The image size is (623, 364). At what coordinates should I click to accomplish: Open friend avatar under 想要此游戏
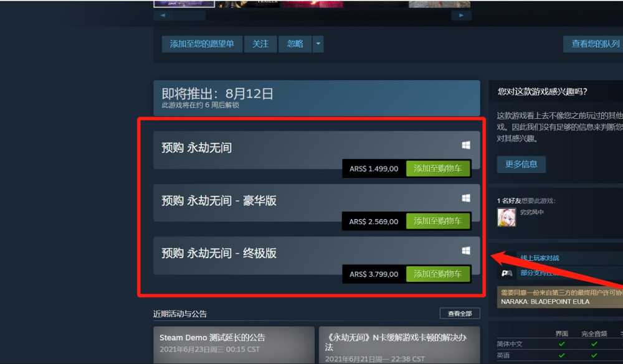pyautogui.click(x=506, y=217)
